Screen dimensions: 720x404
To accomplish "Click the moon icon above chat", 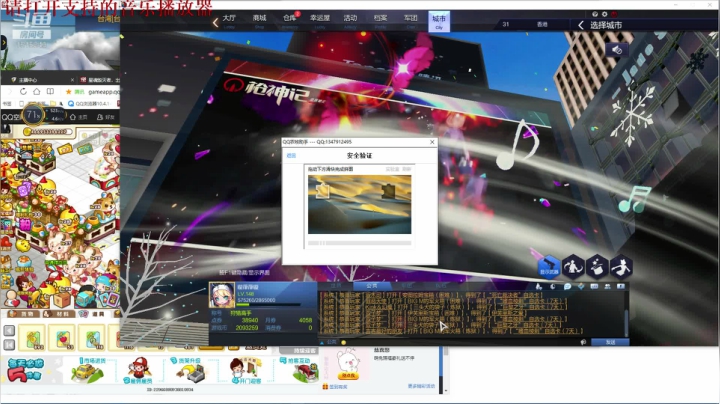I will 553,286.
